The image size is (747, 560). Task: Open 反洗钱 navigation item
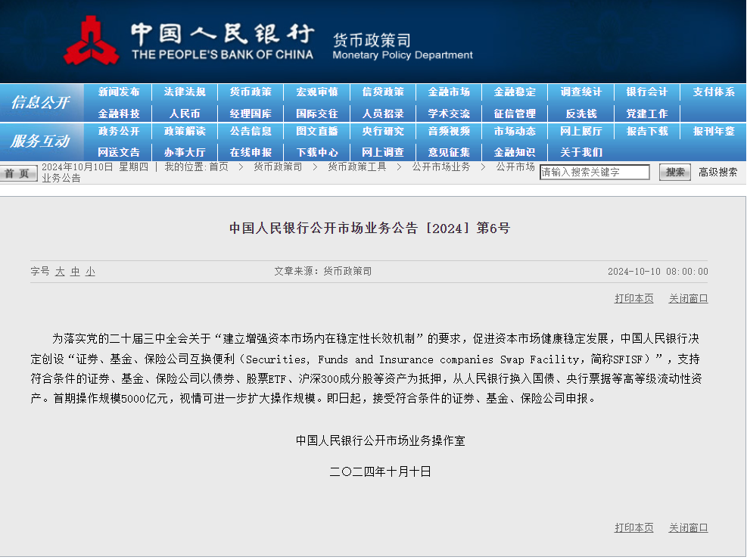pos(581,114)
